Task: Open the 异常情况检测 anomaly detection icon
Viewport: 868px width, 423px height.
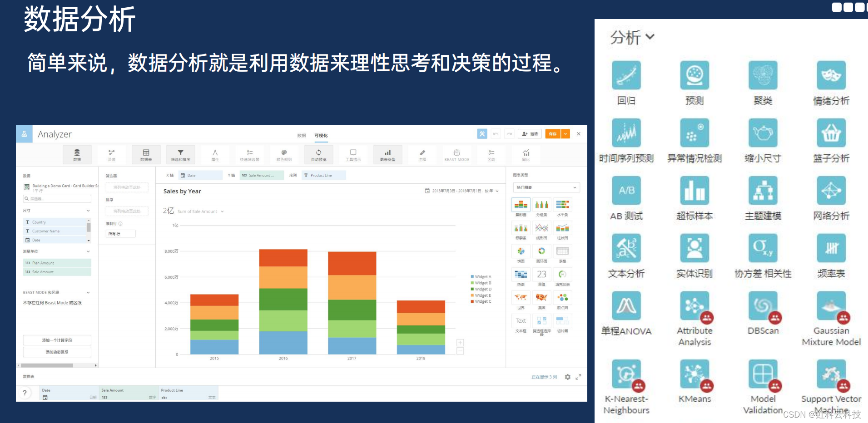Action: (694, 133)
